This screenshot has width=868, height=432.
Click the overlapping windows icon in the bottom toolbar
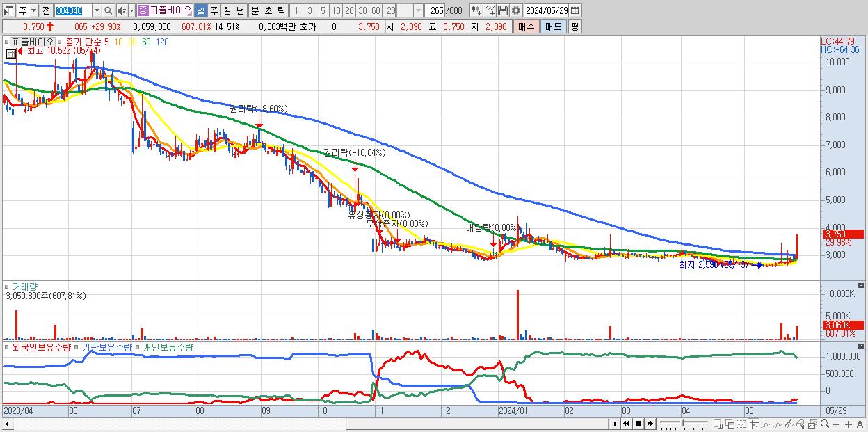[730, 424]
